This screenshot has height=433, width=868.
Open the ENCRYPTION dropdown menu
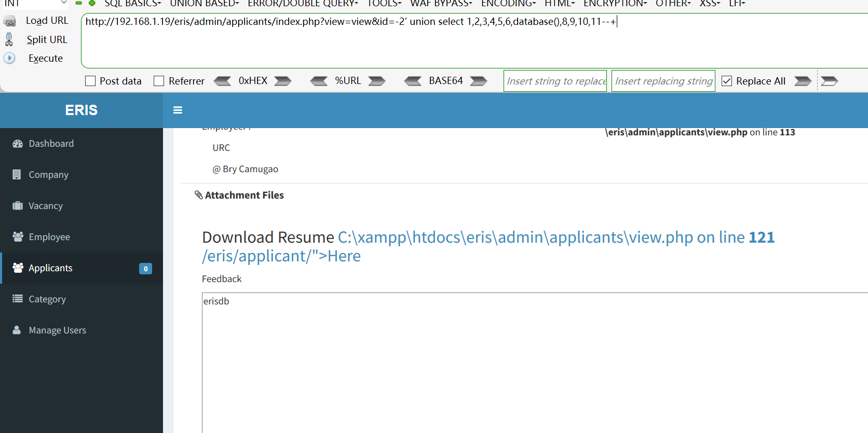(x=615, y=3)
